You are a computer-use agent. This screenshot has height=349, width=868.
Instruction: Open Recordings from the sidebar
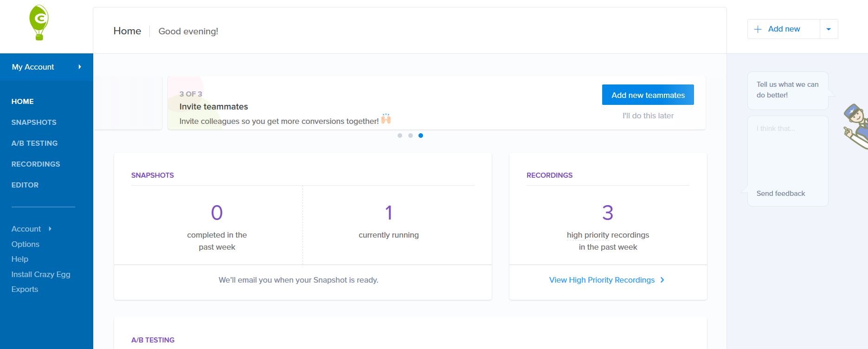pos(36,164)
